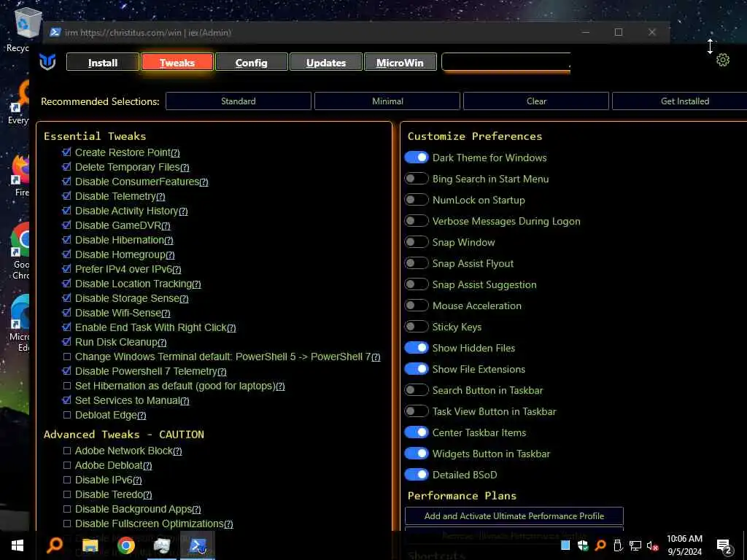Enable Bing Search in Start Menu toggle
747x560 pixels.
[417, 179]
